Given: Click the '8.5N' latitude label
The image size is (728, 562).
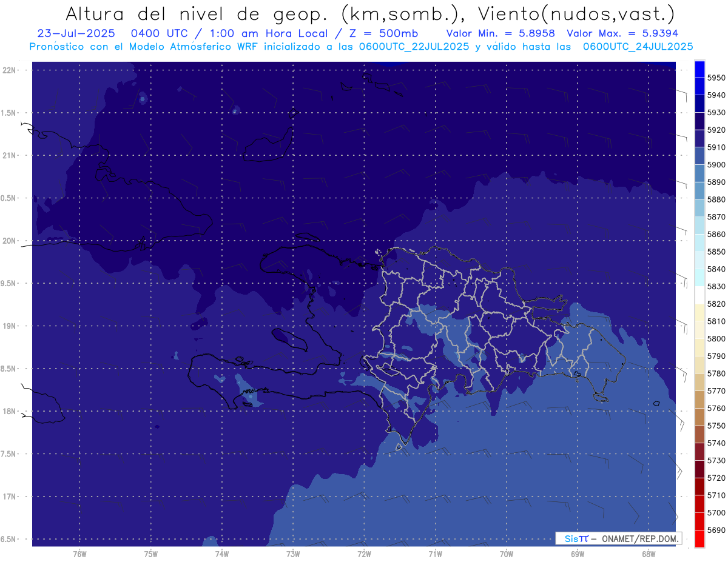Looking at the screenshot, I should tap(8, 369).
